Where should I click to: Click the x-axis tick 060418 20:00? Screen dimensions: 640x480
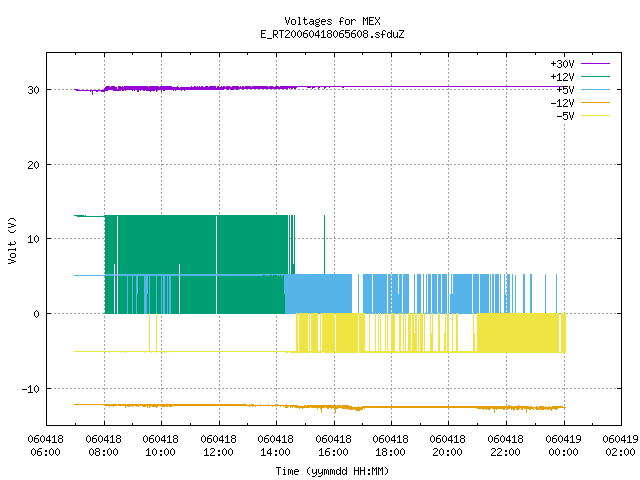click(447, 446)
